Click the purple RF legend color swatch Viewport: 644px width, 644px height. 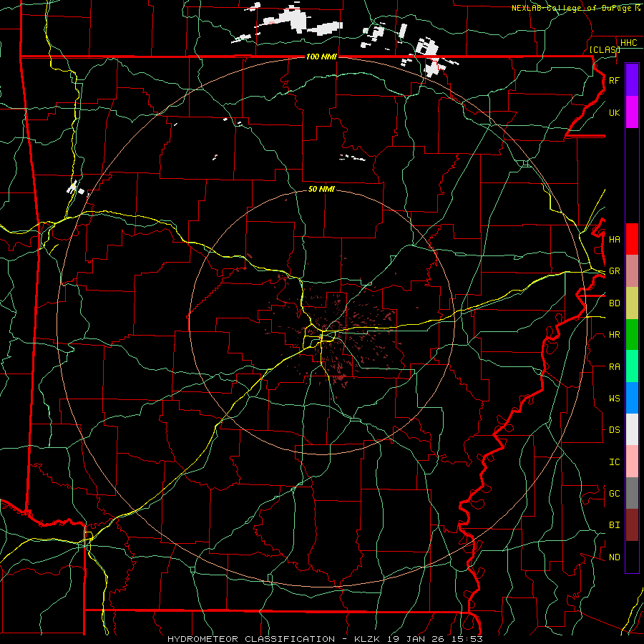click(632, 80)
